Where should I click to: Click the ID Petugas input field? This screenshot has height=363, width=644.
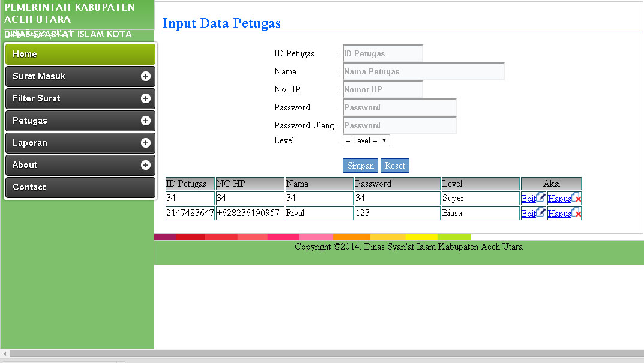(382, 53)
